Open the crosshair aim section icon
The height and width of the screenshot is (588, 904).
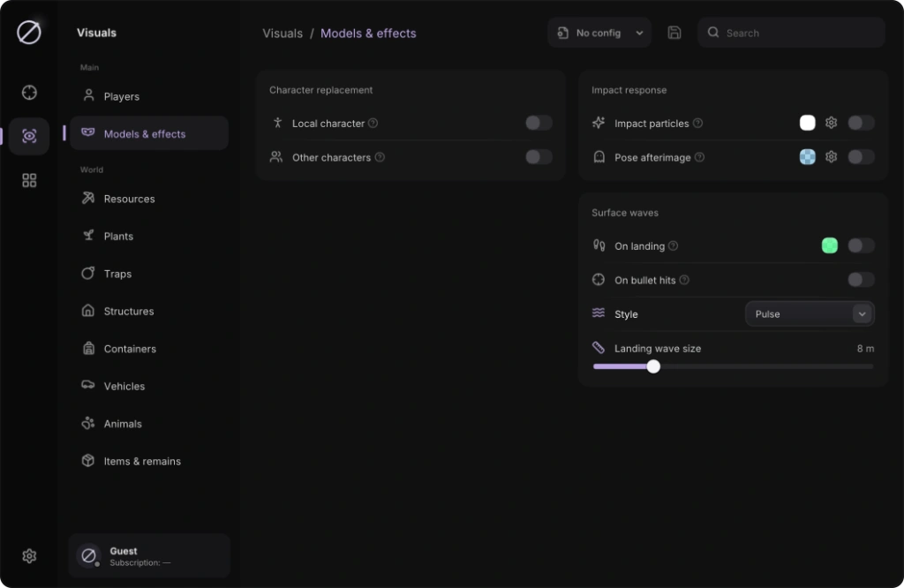point(29,92)
